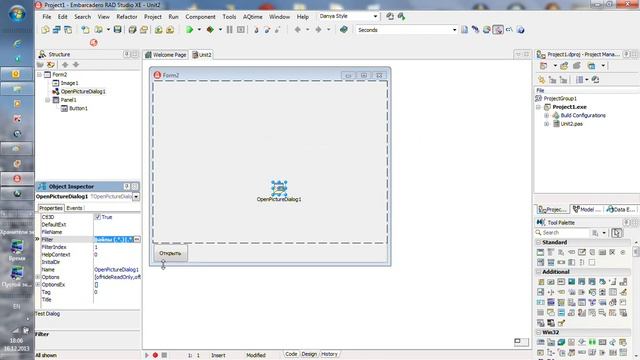Expand the Options property in Object Inspector

coord(38,277)
